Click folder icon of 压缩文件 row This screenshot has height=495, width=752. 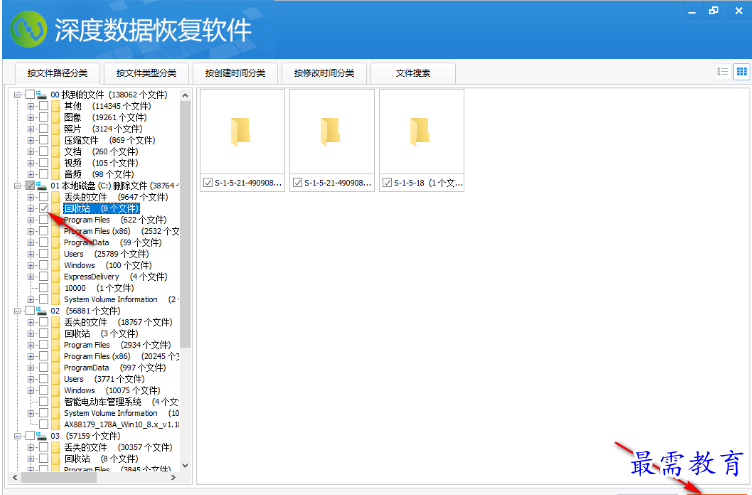56,140
